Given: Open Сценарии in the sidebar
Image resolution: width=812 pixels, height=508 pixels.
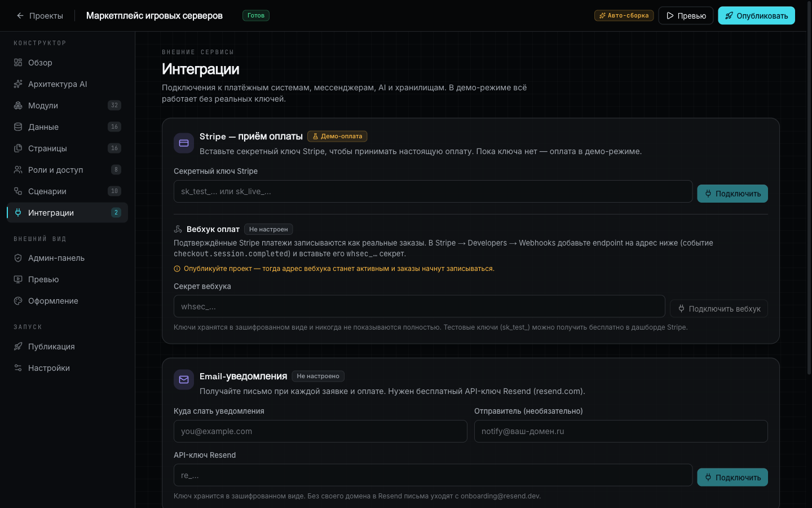Looking at the screenshot, I should 68,191.
